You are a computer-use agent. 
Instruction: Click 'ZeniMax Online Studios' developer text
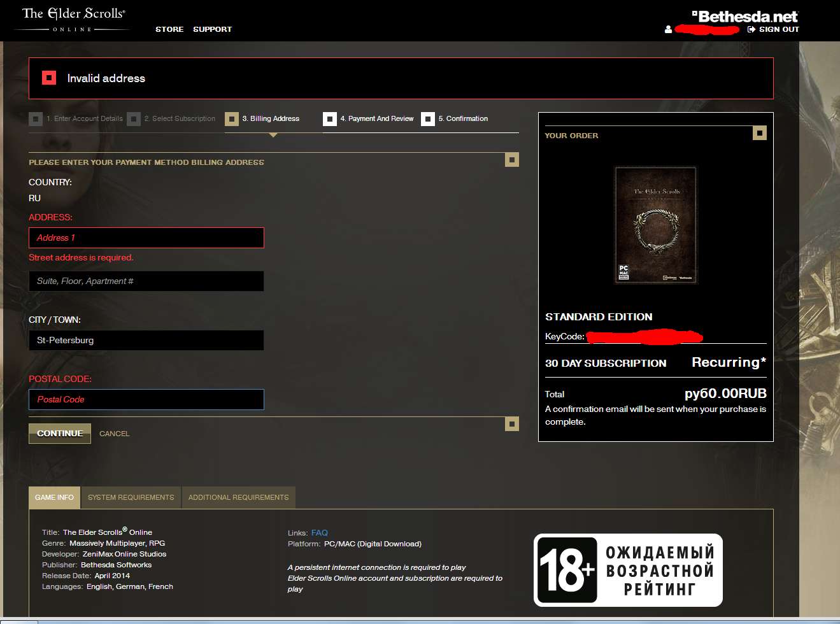tap(124, 554)
